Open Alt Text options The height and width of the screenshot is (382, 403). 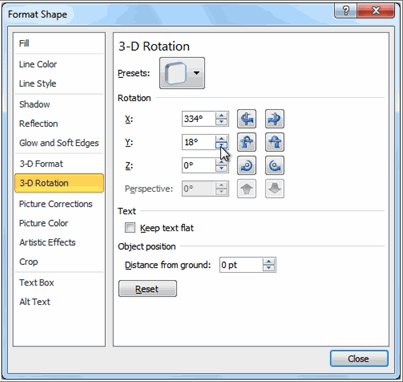click(34, 302)
